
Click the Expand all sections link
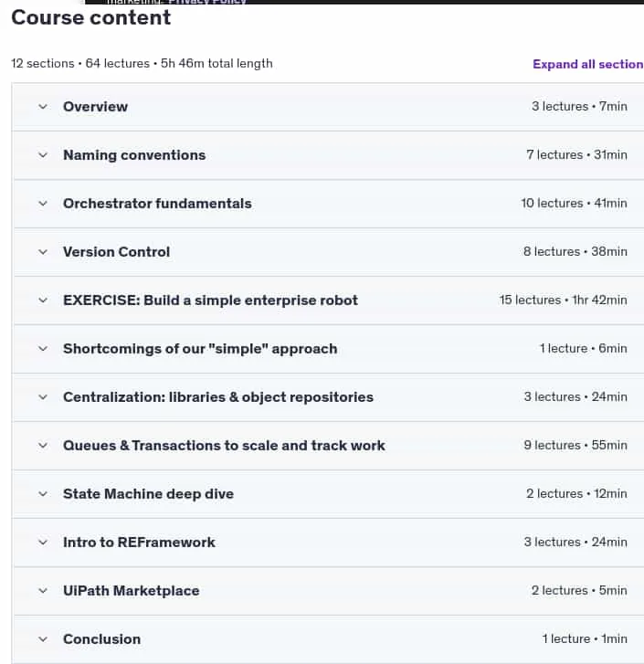[x=588, y=64]
